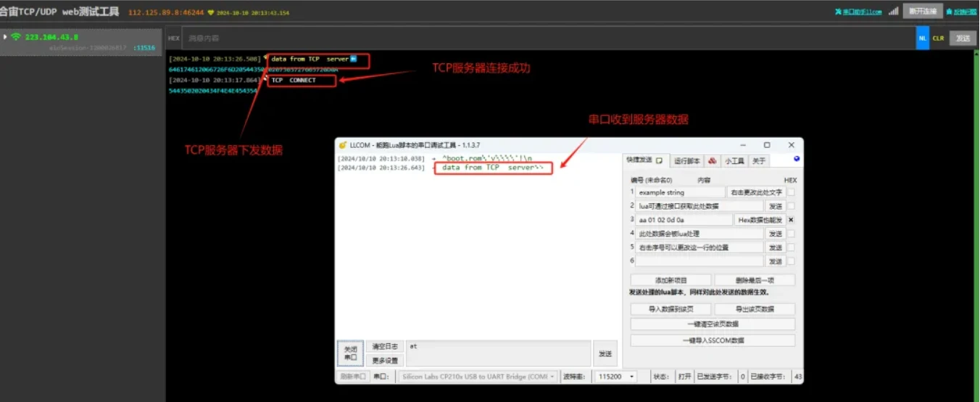Click the green Wi-Fi icon beside 223.104.43.8
The height and width of the screenshot is (402, 980).
[15, 37]
